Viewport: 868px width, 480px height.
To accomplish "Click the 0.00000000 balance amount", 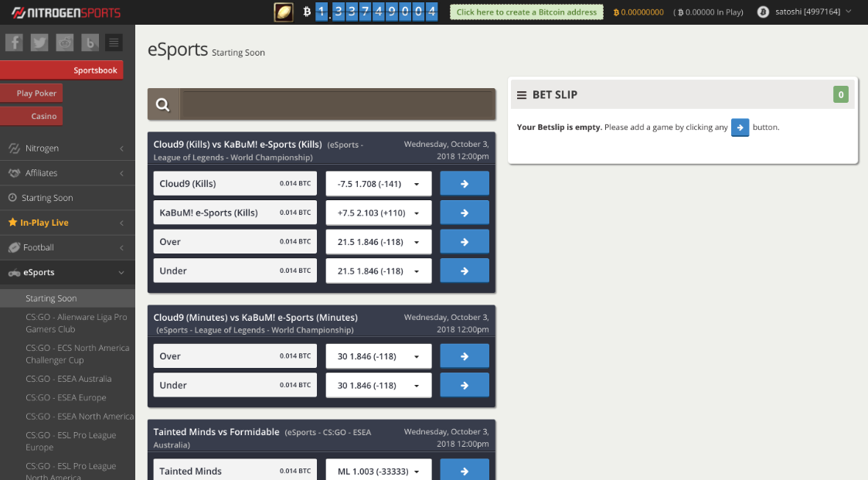I will (x=638, y=12).
